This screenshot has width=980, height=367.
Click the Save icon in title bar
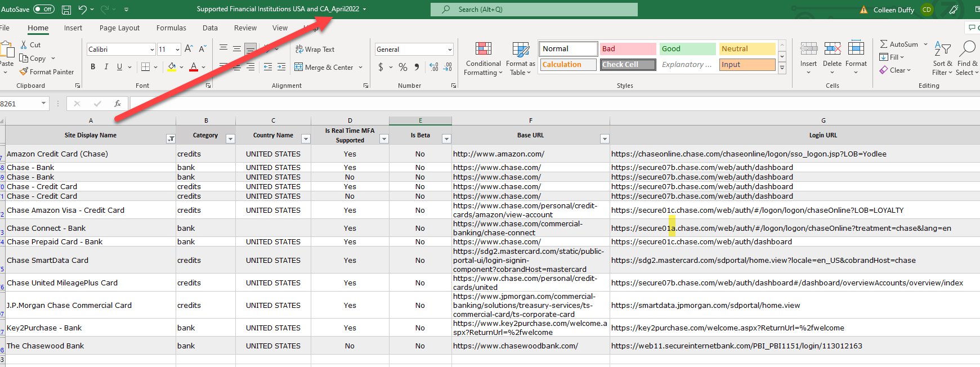66,10
